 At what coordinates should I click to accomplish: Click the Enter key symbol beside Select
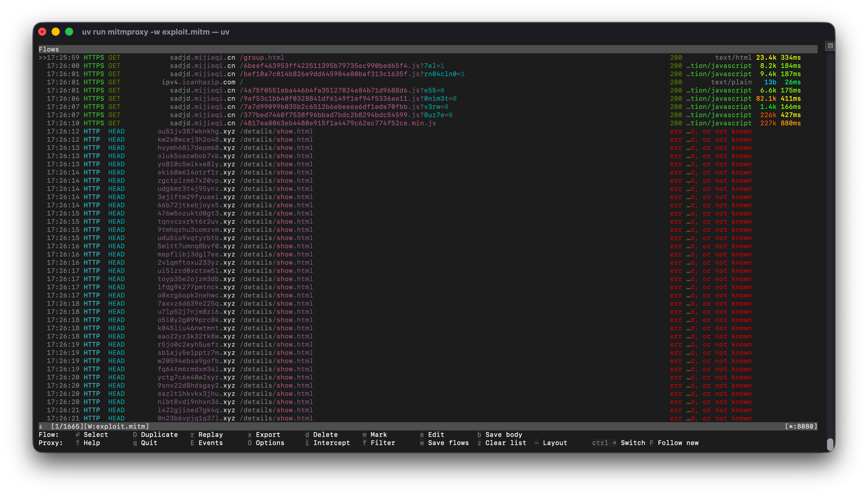78,435
